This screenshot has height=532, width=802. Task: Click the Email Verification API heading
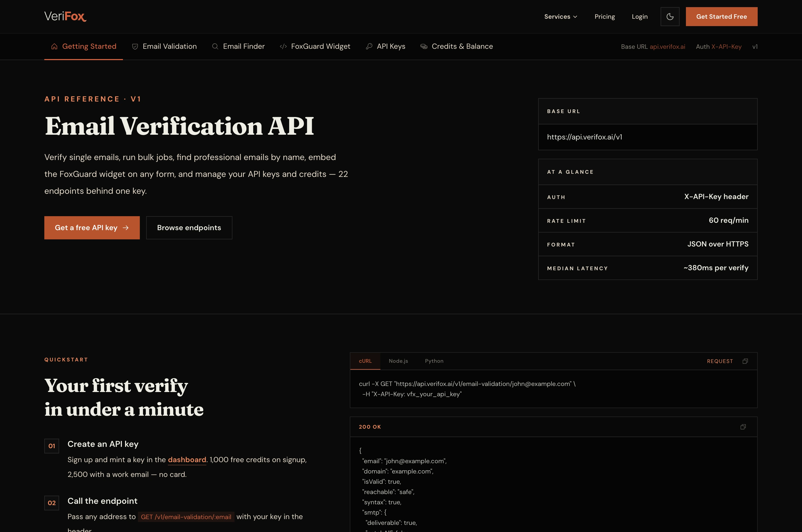[179, 126]
